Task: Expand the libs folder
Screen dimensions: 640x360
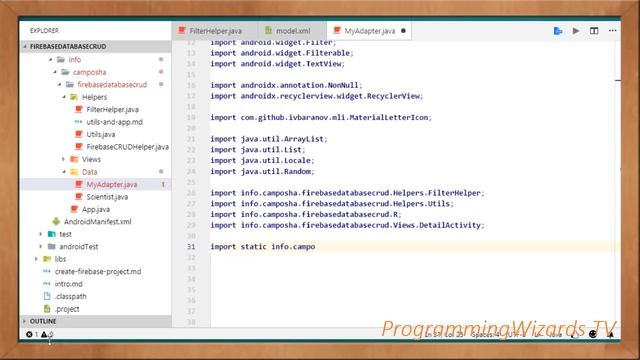Action: [x=36, y=259]
